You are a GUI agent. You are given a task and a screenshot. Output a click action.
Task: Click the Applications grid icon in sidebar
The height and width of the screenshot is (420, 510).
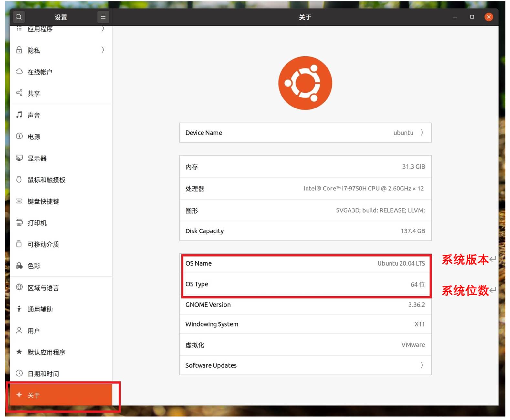[x=19, y=29]
